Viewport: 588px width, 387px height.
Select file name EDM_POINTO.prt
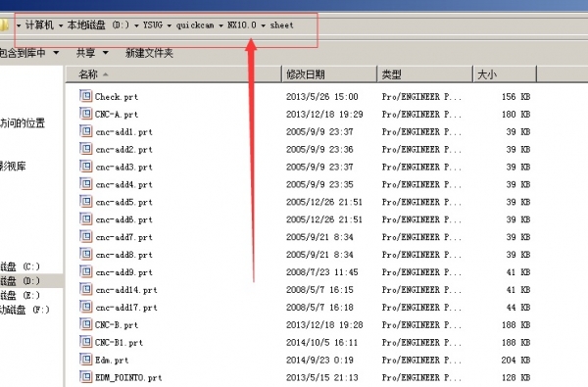point(128,377)
